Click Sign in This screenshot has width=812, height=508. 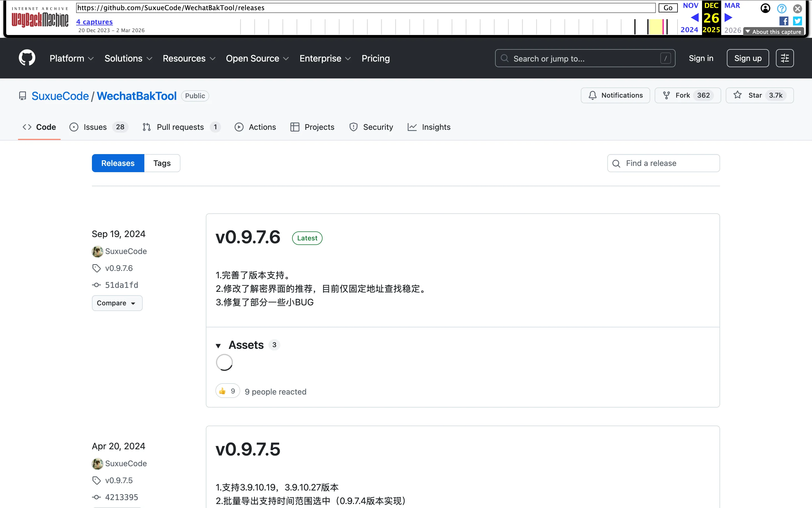[x=701, y=58]
